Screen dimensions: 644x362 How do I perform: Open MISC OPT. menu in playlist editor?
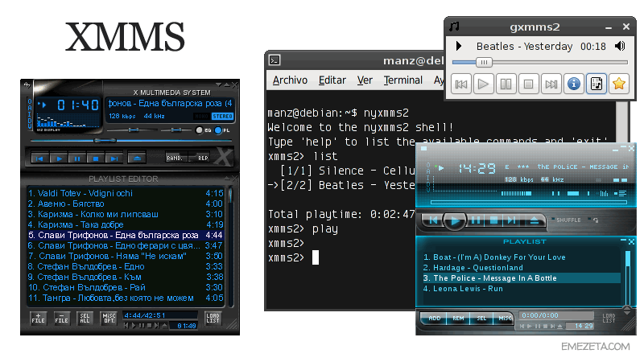click(109, 318)
